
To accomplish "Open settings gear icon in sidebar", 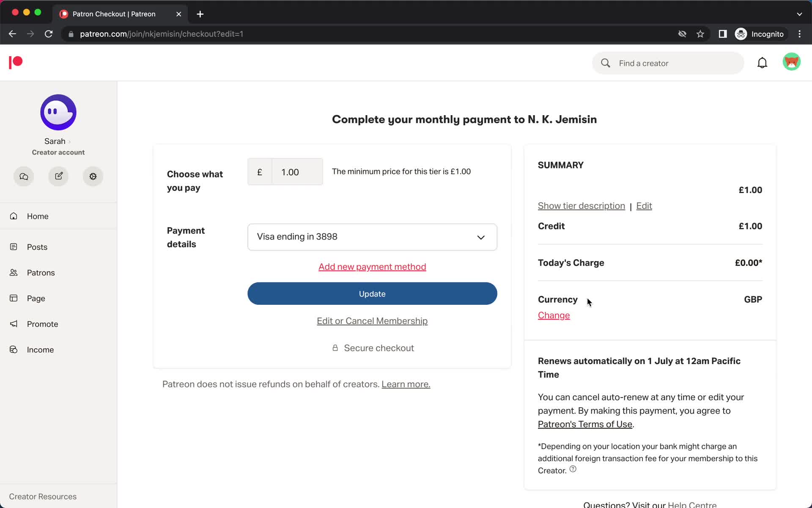I will pos(93,176).
